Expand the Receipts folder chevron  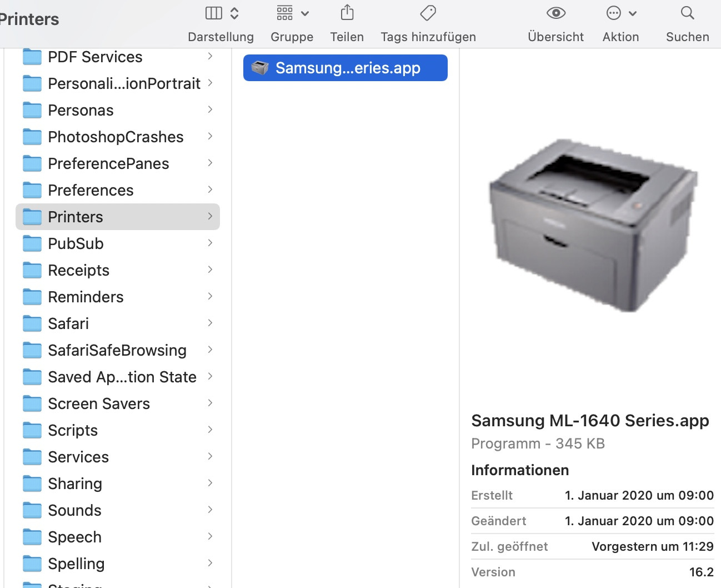click(210, 270)
